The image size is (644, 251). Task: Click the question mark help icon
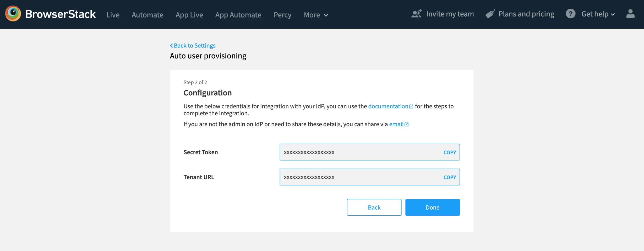[x=570, y=14]
